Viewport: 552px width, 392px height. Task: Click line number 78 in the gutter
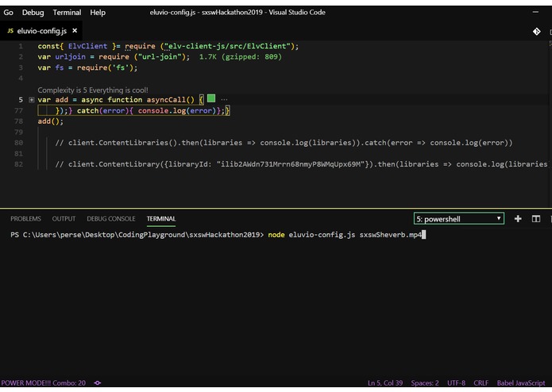[x=18, y=121]
